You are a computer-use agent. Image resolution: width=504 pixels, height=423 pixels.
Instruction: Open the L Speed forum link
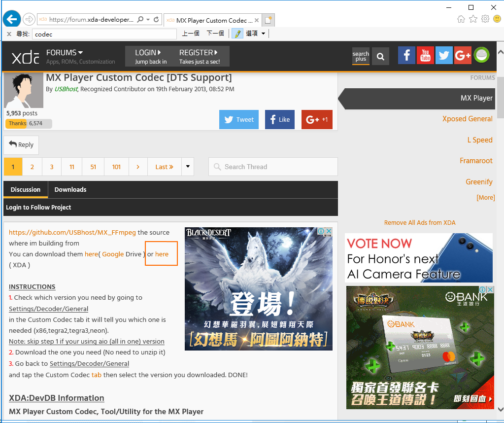(480, 140)
